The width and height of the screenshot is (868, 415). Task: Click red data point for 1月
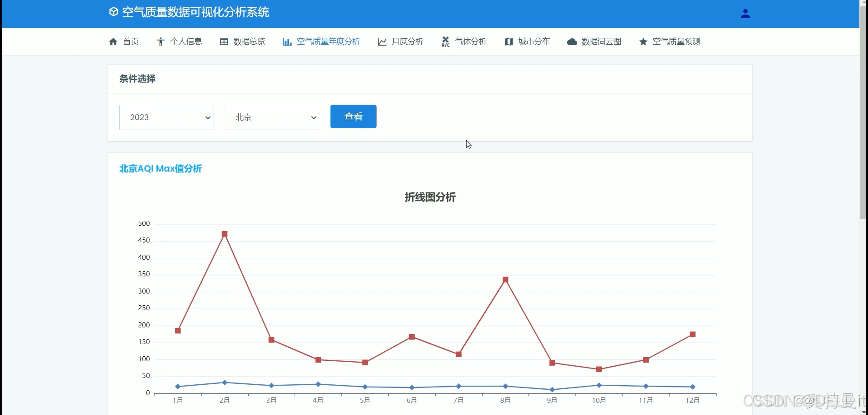[x=178, y=331]
